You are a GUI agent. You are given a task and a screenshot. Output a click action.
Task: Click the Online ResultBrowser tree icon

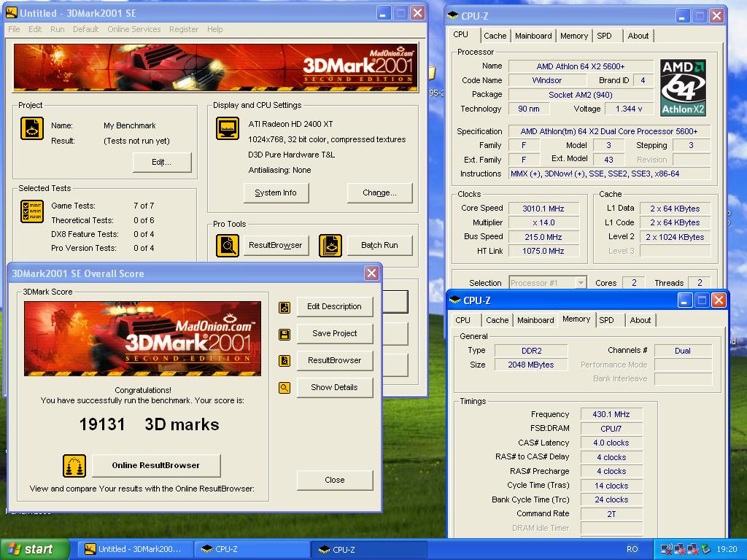click(x=74, y=465)
